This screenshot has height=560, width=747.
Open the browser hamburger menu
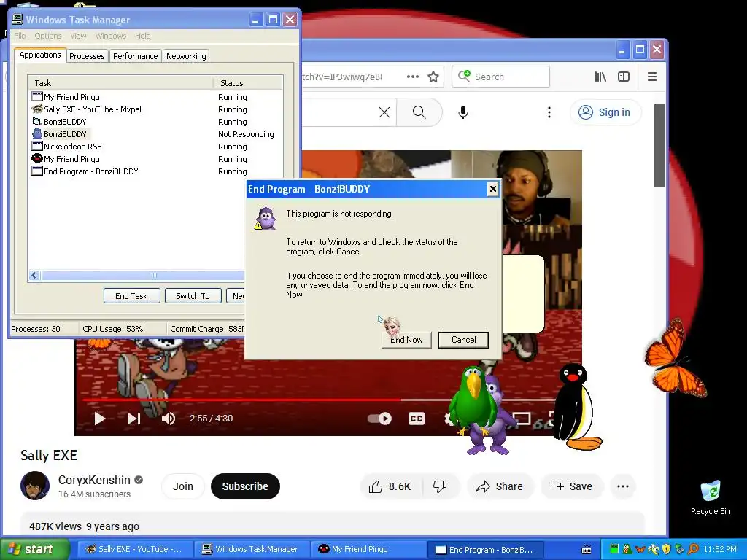652,77
